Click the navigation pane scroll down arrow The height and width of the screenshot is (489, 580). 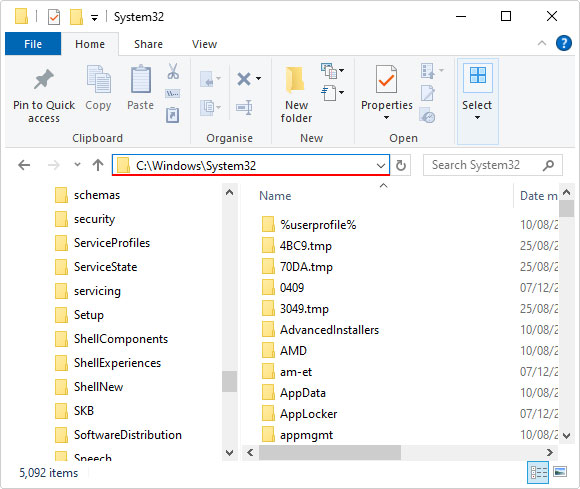[x=229, y=452]
